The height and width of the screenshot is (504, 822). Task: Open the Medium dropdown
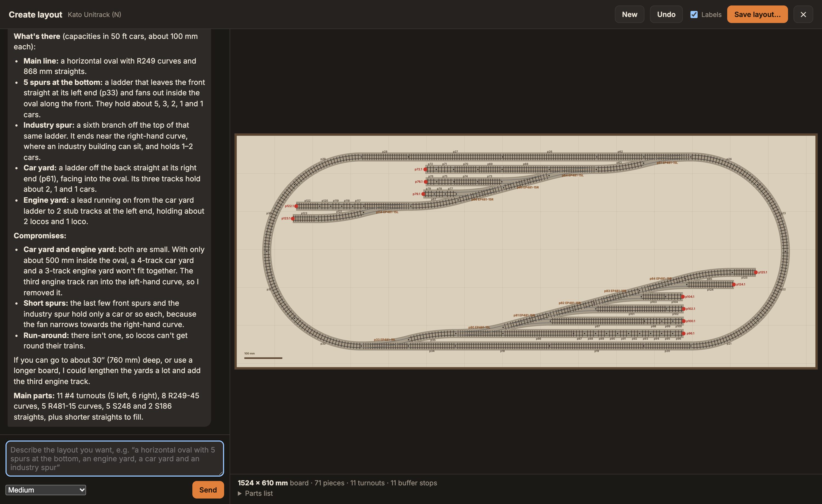point(46,490)
